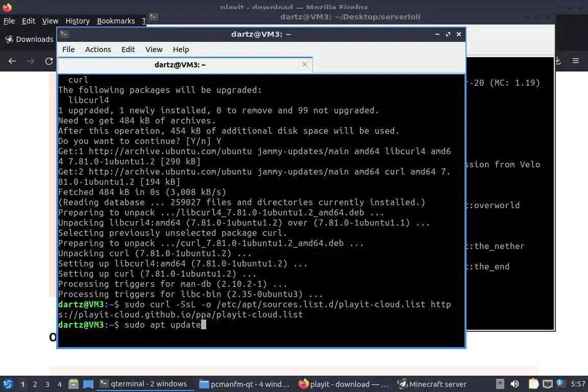Click ':overworld' text in background terminal
This screenshot has width=588, height=392.
494,206
